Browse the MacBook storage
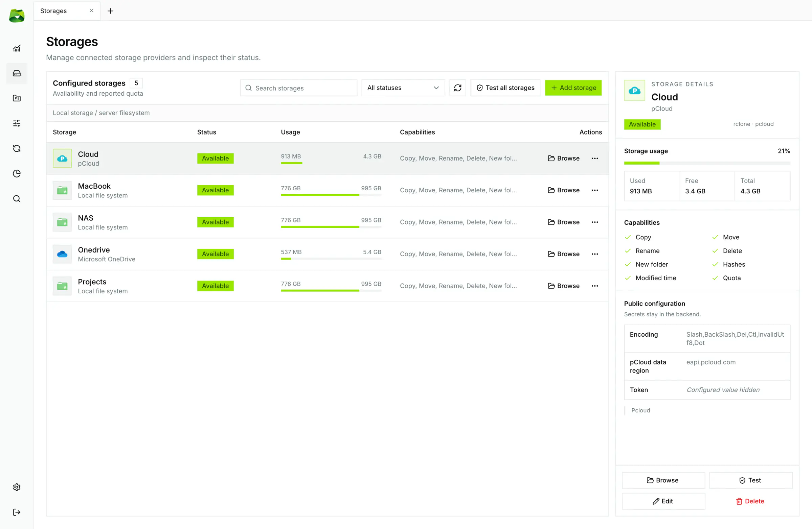This screenshot has width=812, height=529. (x=564, y=190)
